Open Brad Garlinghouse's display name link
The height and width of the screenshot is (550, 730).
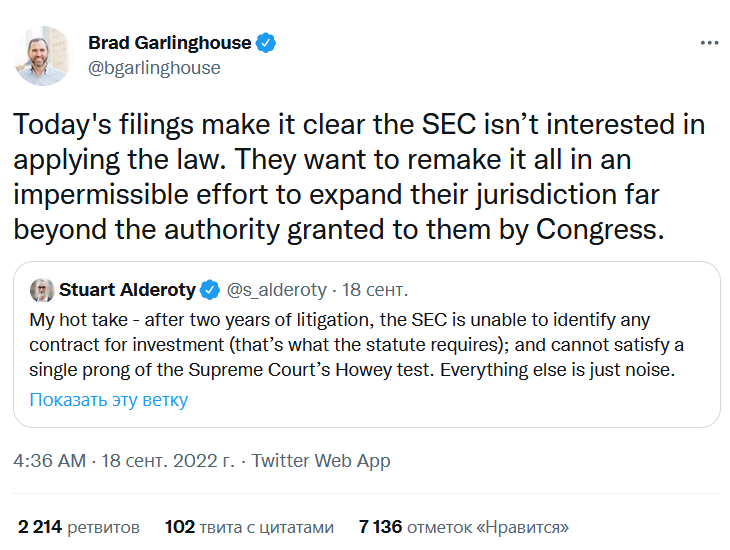pyautogui.click(x=169, y=43)
